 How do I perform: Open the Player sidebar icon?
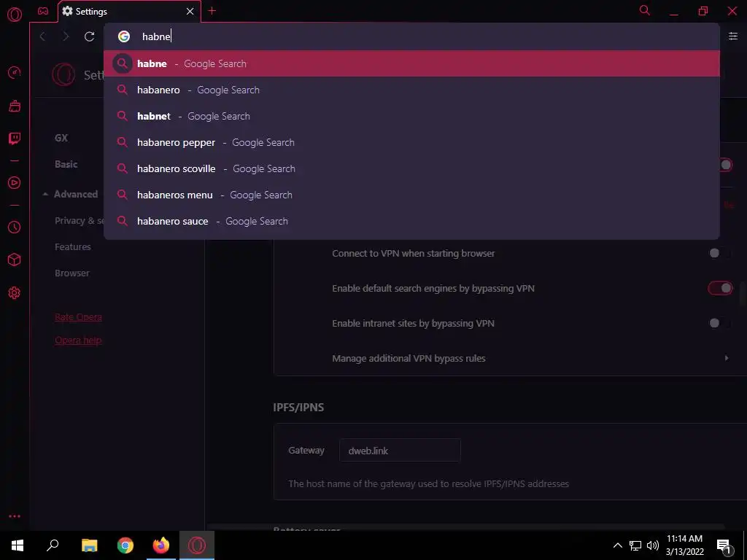[15, 183]
